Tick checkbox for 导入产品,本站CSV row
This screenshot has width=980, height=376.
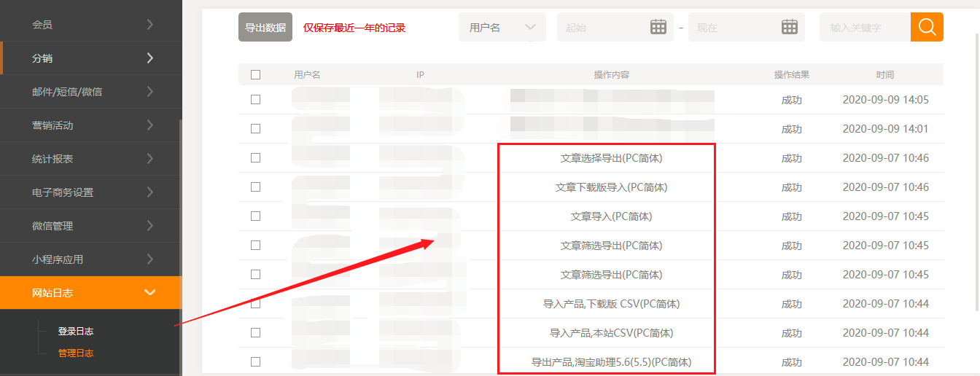pos(255,333)
